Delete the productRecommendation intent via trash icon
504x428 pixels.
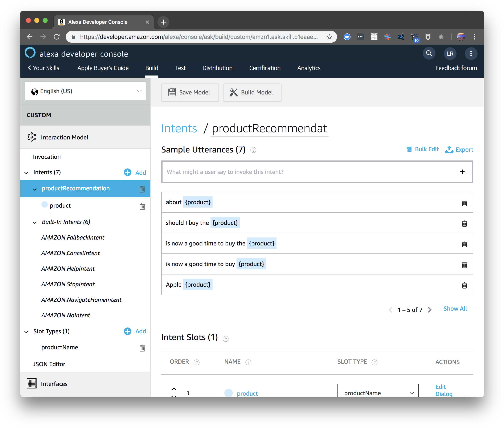[142, 189]
